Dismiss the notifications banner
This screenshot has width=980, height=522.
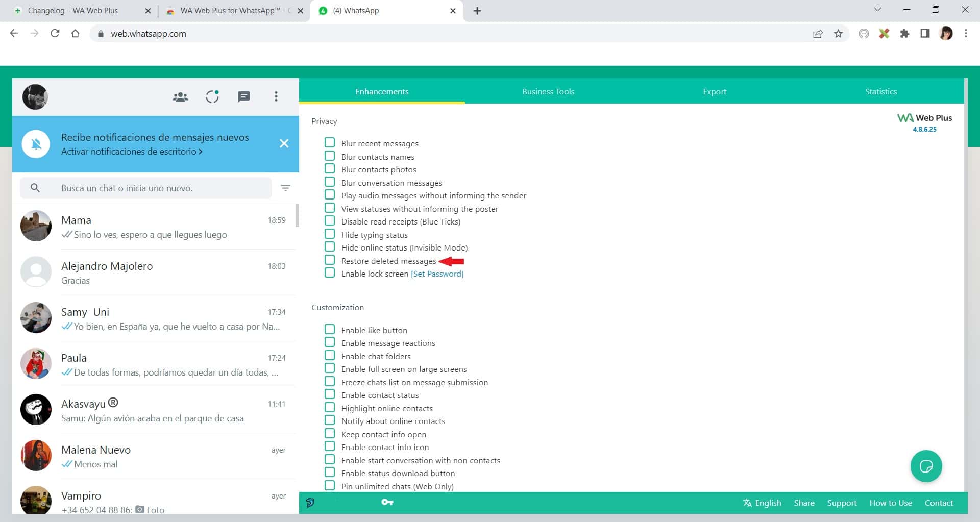click(284, 144)
